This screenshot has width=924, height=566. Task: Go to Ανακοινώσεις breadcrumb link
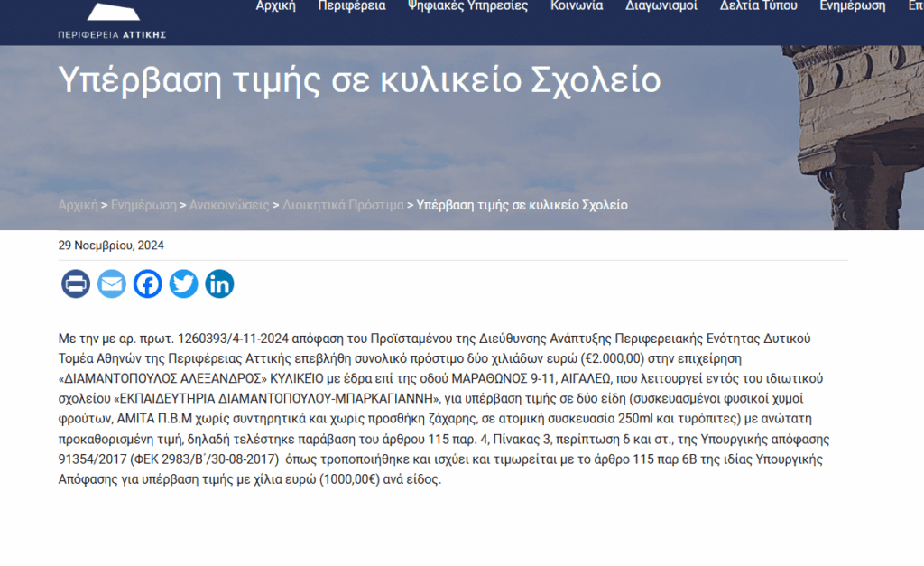(229, 205)
